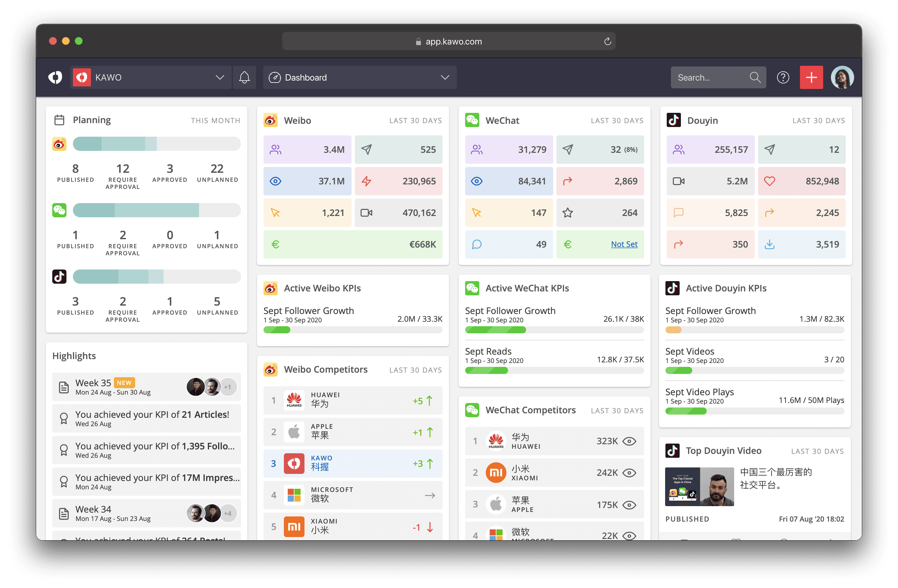The image size is (898, 588).
Task: Click eye icon beside Apple 175K reads
Action: [629, 505]
